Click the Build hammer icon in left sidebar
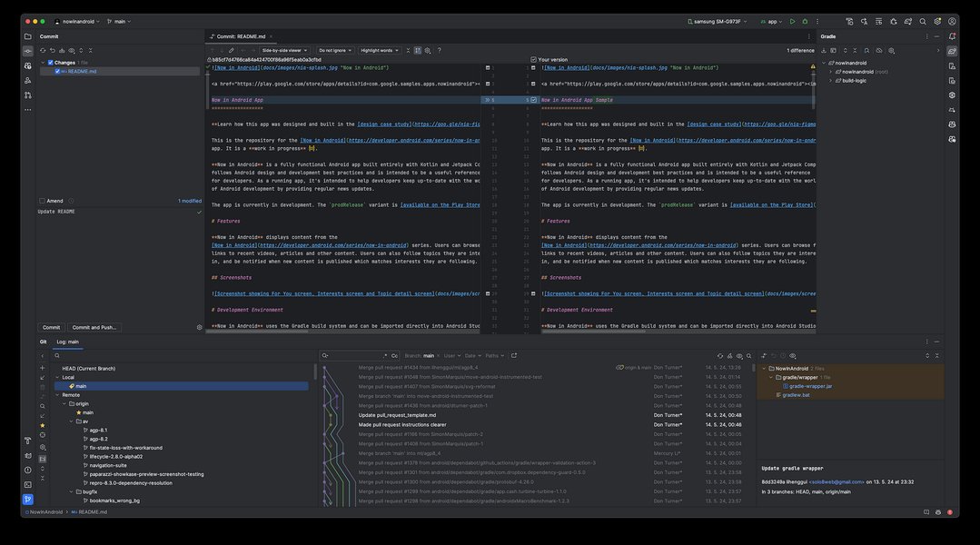The width and height of the screenshot is (980, 545). pos(27,441)
